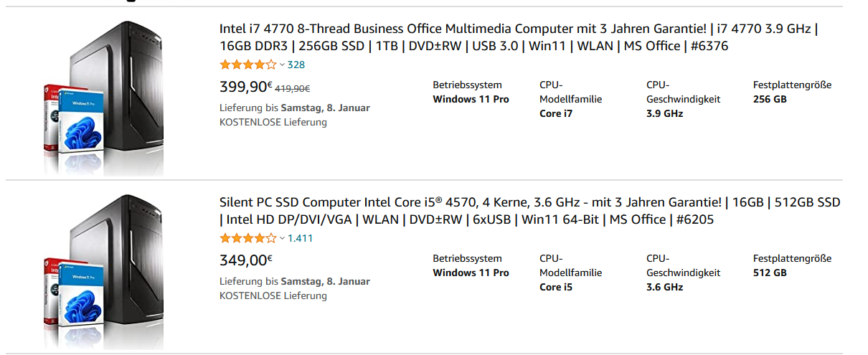
Task: Click Festplattengröße 256 GB spec of the first listing
Action: pos(792,92)
